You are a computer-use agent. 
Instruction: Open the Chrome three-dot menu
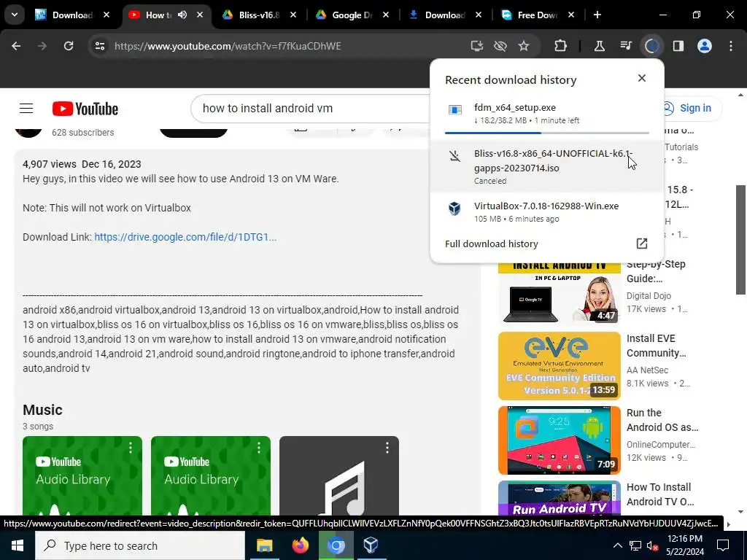[x=731, y=46]
